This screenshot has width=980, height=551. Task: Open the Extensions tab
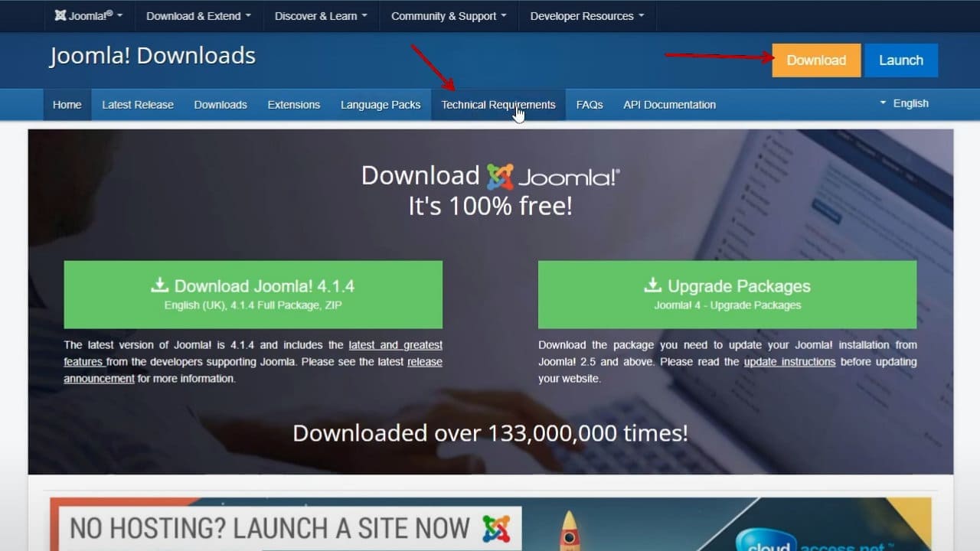[x=294, y=105]
